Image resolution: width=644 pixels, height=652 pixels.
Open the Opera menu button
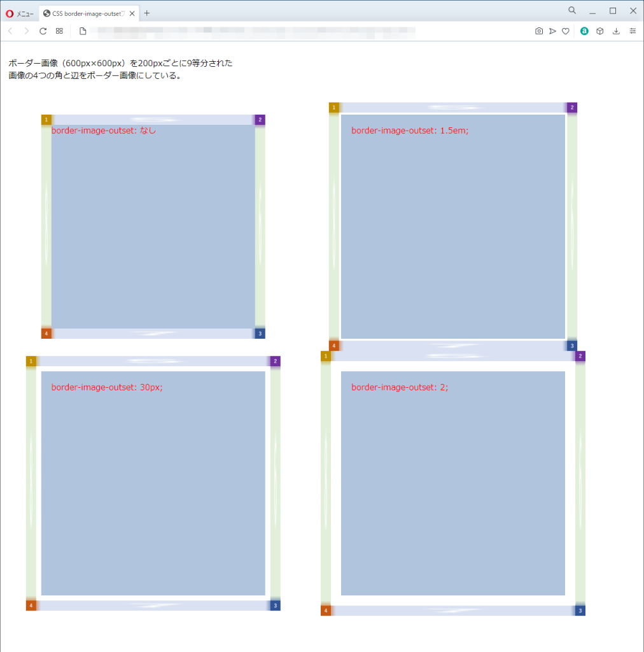point(20,14)
